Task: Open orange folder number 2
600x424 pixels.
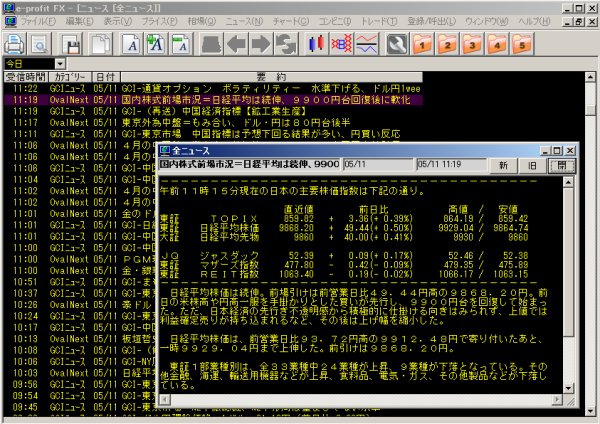Action: 447,44
